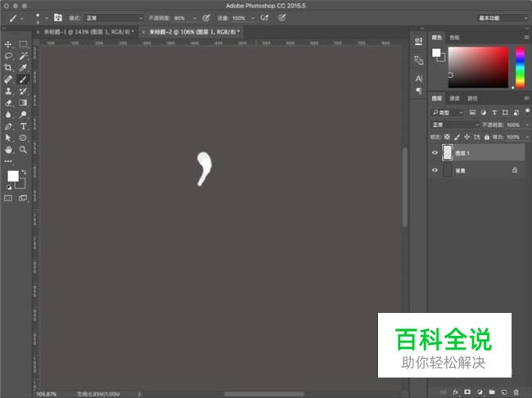Select the Rectangular Marquee tool
This screenshot has height=398, width=532.
tap(23, 44)
